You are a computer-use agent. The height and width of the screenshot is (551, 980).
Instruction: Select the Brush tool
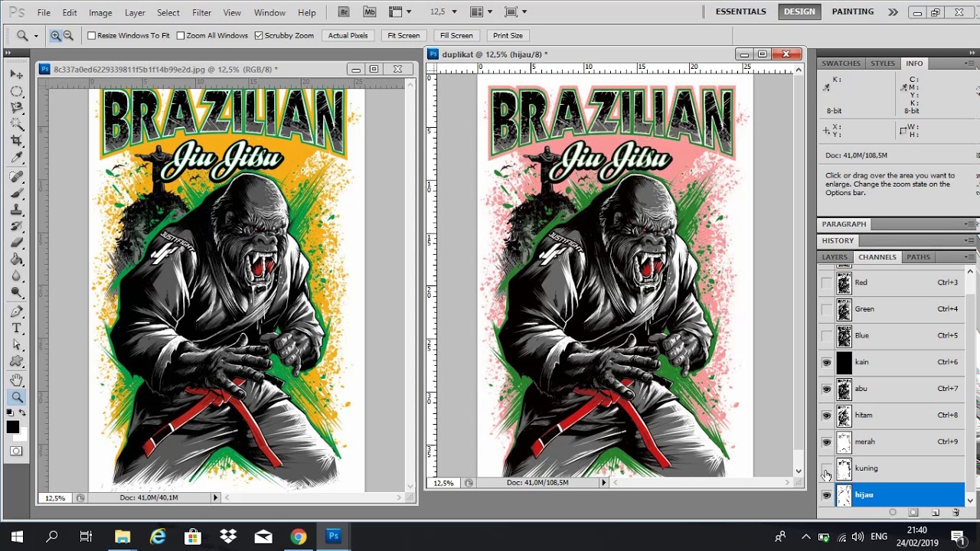pyautogui.click(x=17, y=193)
